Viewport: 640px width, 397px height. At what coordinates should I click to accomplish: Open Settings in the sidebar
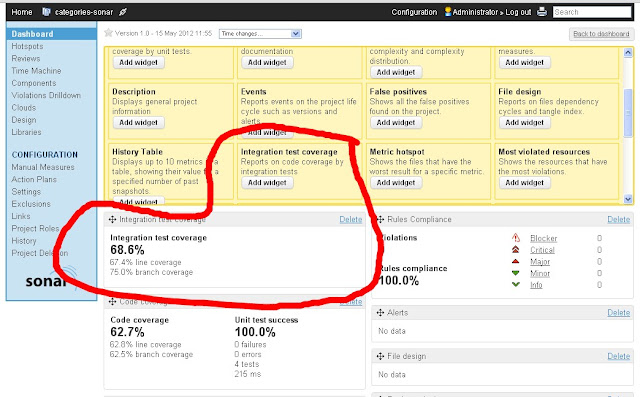26,191
